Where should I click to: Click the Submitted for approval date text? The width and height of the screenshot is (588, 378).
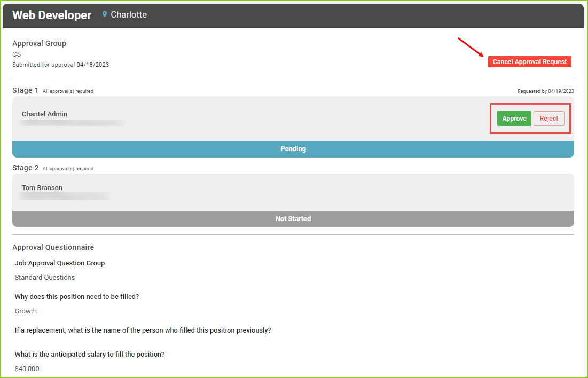point(60,65)
